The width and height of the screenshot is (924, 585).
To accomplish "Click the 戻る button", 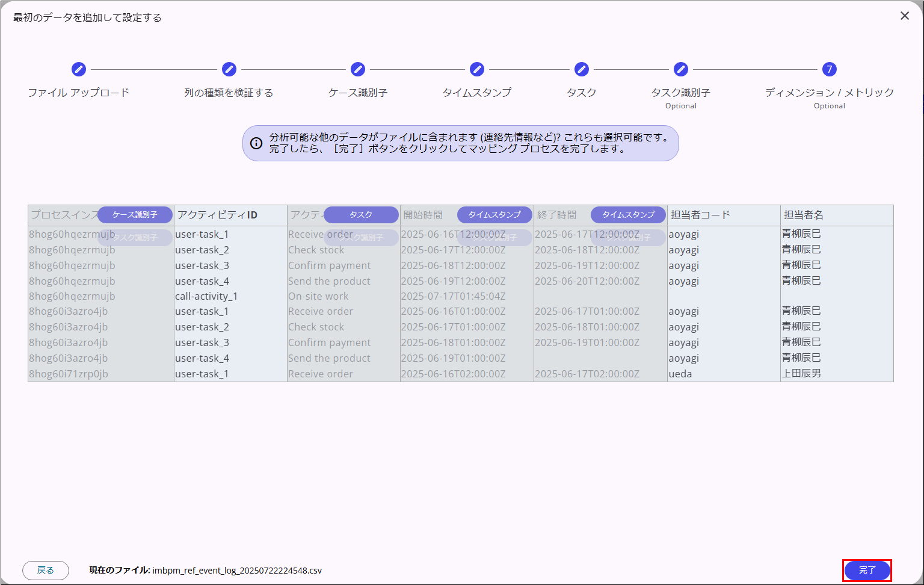I will coord(46,570).
